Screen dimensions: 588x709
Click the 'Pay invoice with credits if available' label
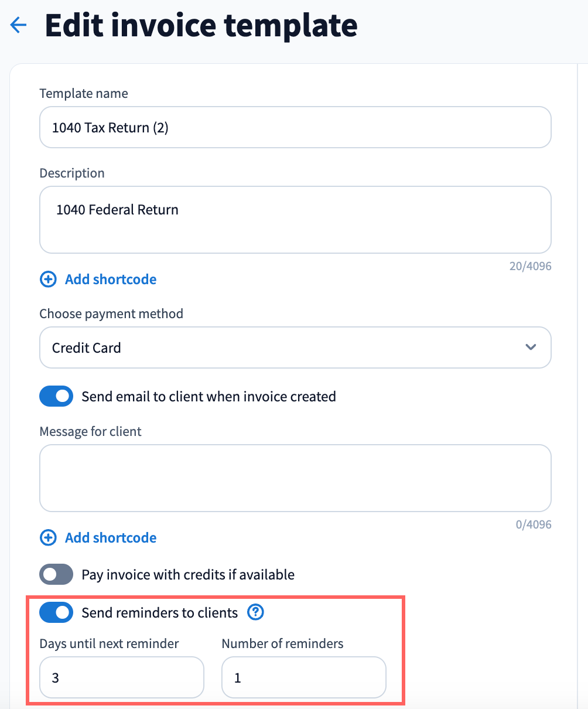coord(188,575)
